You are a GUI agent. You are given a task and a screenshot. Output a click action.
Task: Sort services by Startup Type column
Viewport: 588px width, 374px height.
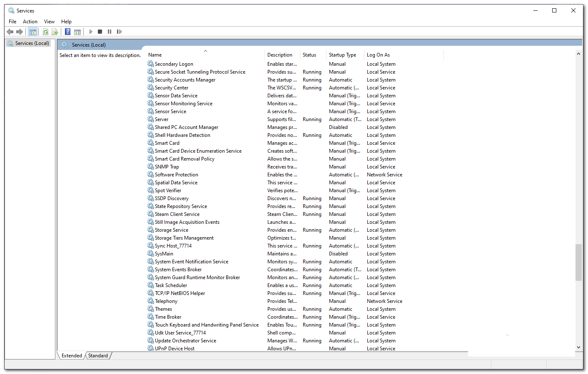342,54
